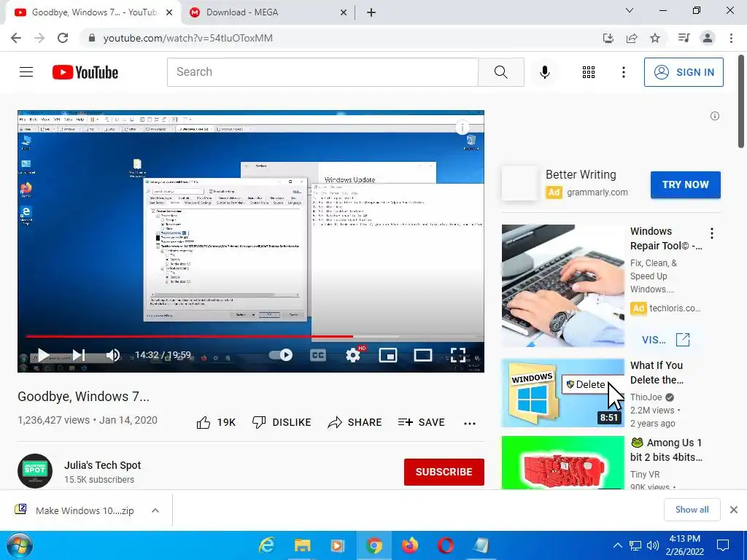Focus the YouTube search field

322,72
